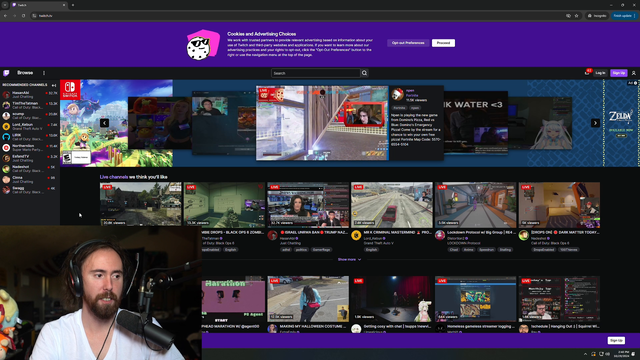Click the browser address bar showing twitch.tv
The image size is (640, 360).
298,16
